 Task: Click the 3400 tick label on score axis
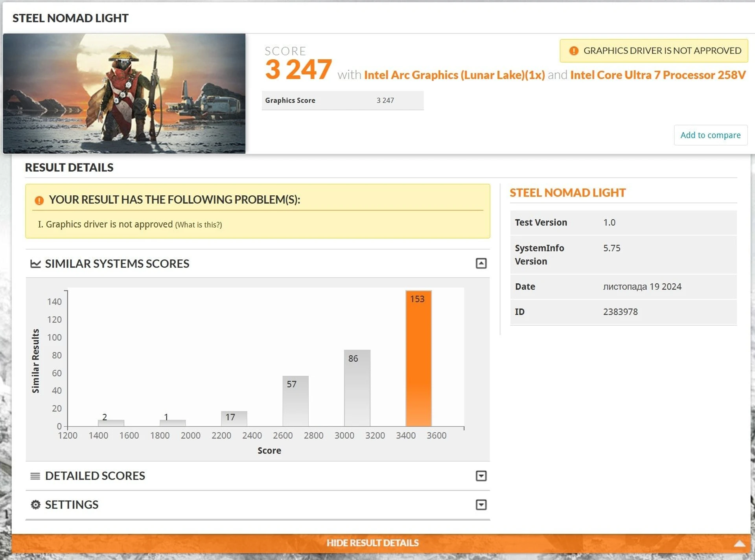pos(406,435)
